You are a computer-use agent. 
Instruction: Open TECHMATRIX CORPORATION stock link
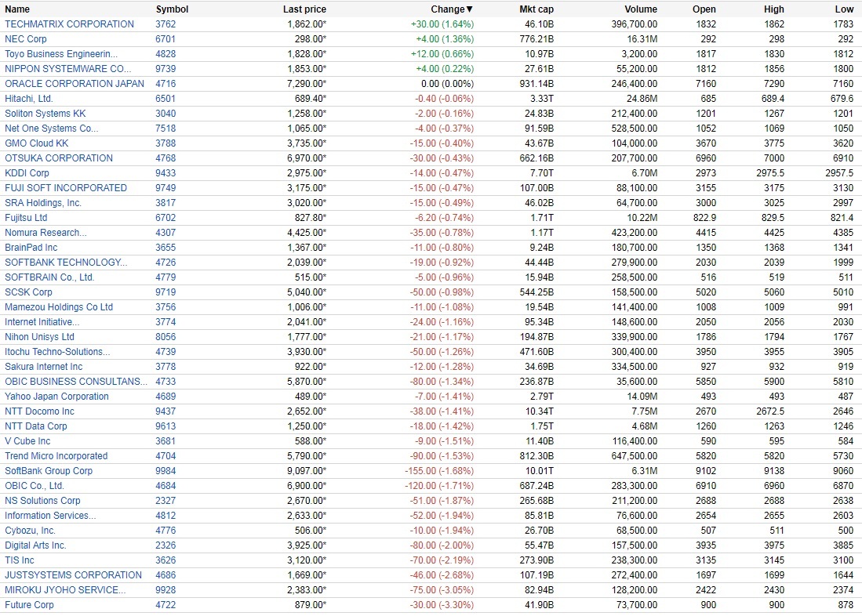tap(69, 24)
